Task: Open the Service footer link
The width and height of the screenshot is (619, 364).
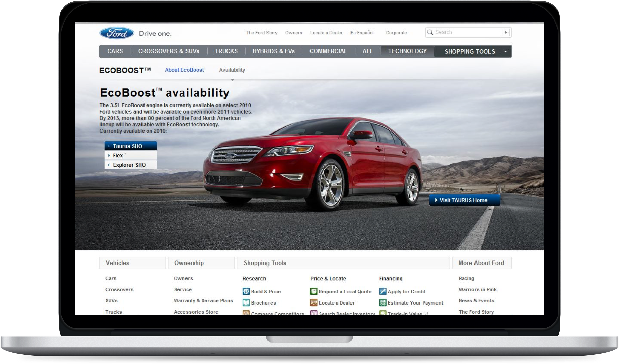Action: point(183,289)
